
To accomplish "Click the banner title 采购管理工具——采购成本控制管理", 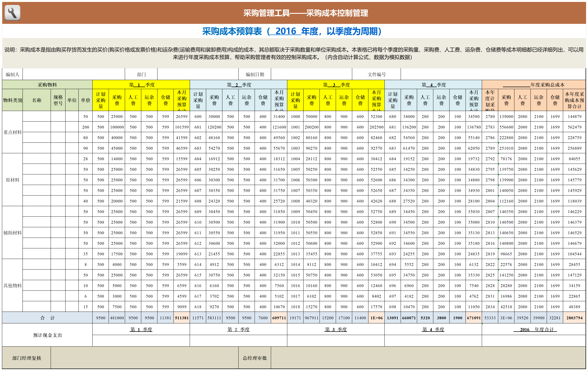I will tap(305, 13).
